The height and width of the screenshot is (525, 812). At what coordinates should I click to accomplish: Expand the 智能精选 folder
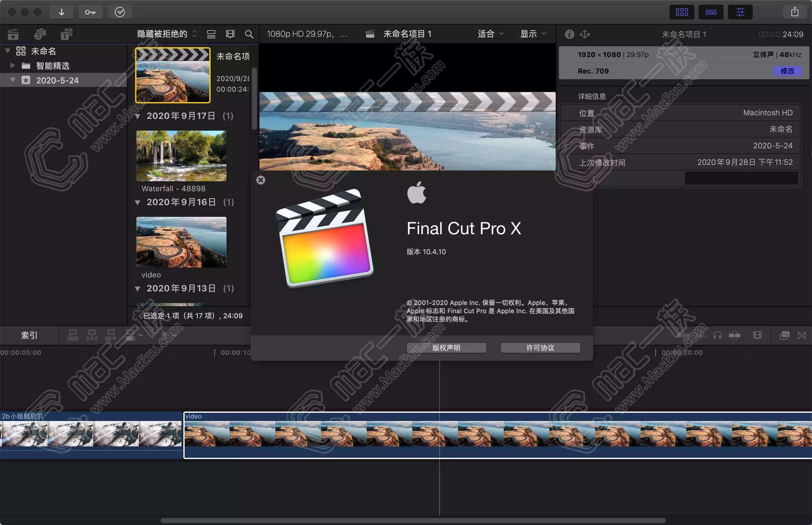point(13,65)
